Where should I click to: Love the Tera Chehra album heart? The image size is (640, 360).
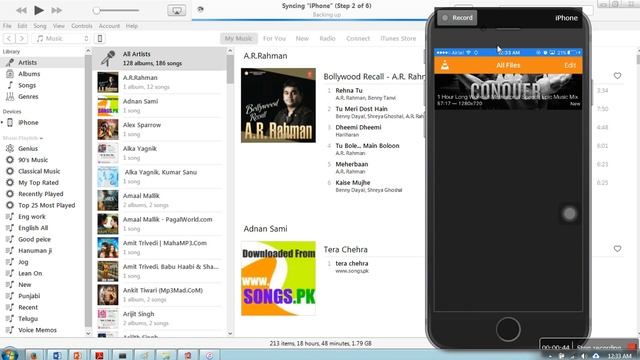(617, 249)
